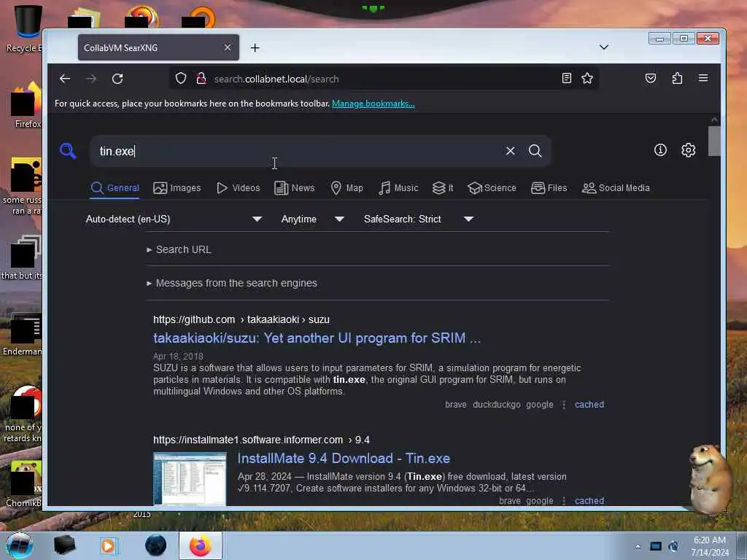The height and width of the screenshot is (560, 747).
Task: Open a new tab with the plus button
Action: (255, 47)
